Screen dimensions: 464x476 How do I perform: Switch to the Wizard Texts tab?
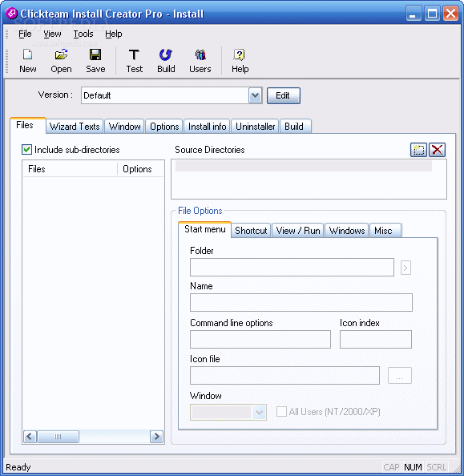[x=75, y=127]
